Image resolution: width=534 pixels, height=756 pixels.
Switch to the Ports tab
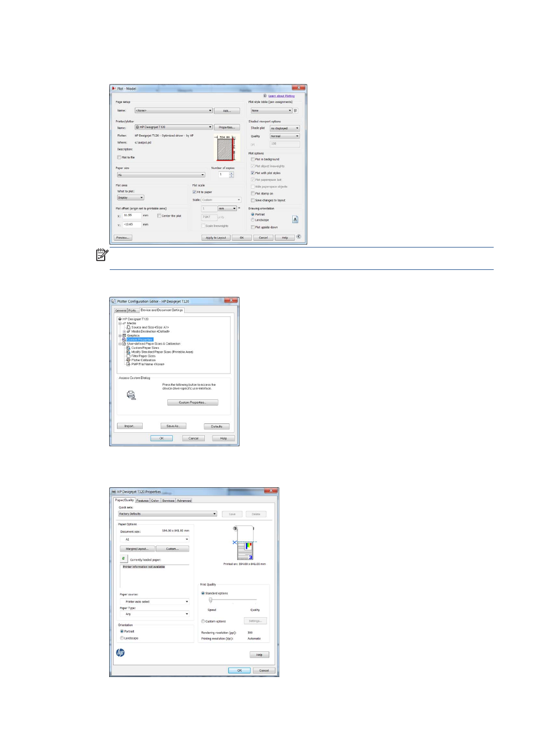click(133, 310)
